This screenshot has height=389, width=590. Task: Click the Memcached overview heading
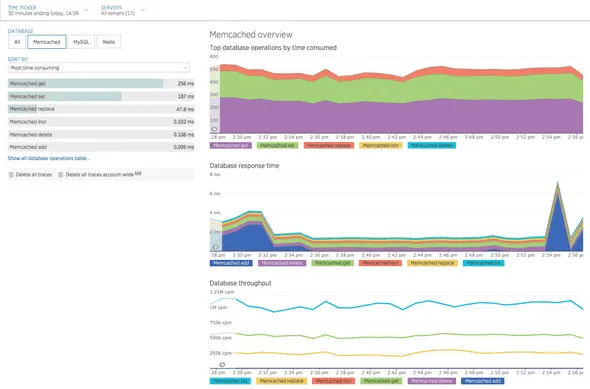pos(251,35)
